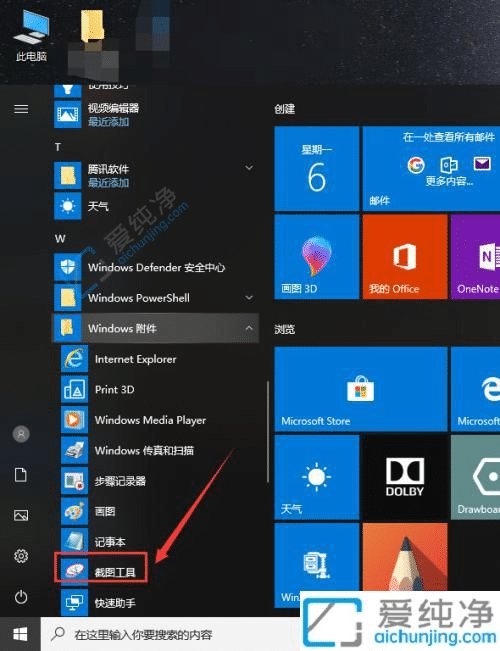Viewport: 500px width, 651px height.
Task: Click Google account icon in mail tile
Action: (416, 165)
